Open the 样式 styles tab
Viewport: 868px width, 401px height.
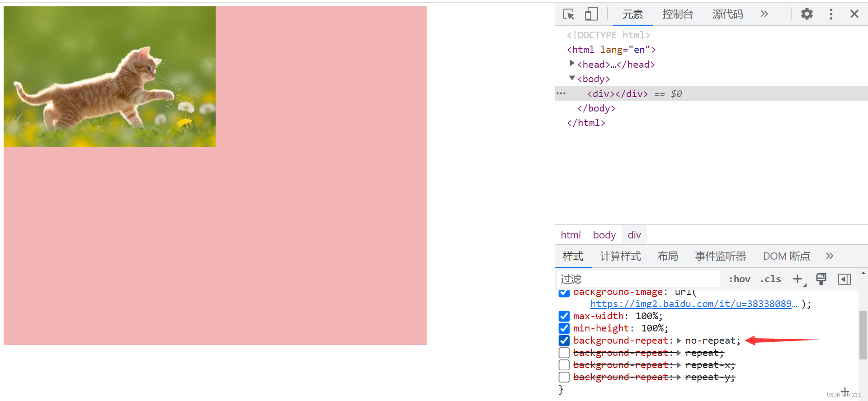click(573, 256)
